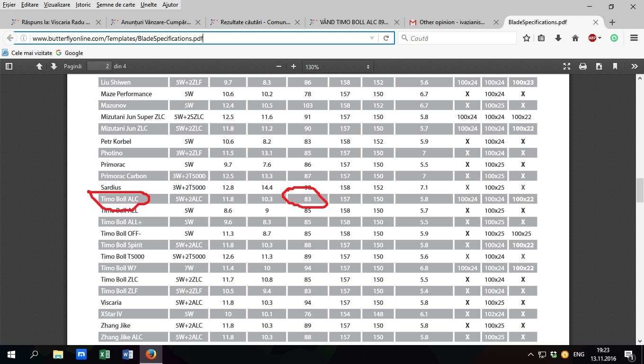Viewport: 644px width, 364px height.
Task: Open the Windows Start menu
Action: pyautogui.click(x=11, y=355)
